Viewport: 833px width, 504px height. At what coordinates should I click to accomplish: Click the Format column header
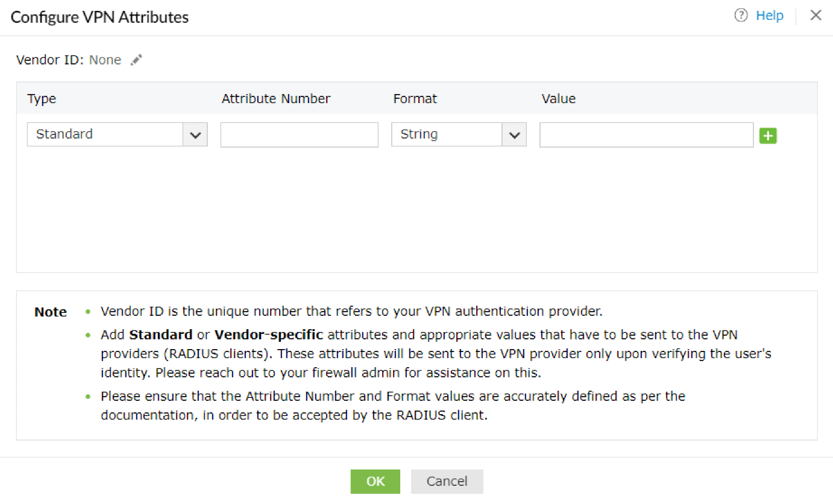(x=415, y=99)
